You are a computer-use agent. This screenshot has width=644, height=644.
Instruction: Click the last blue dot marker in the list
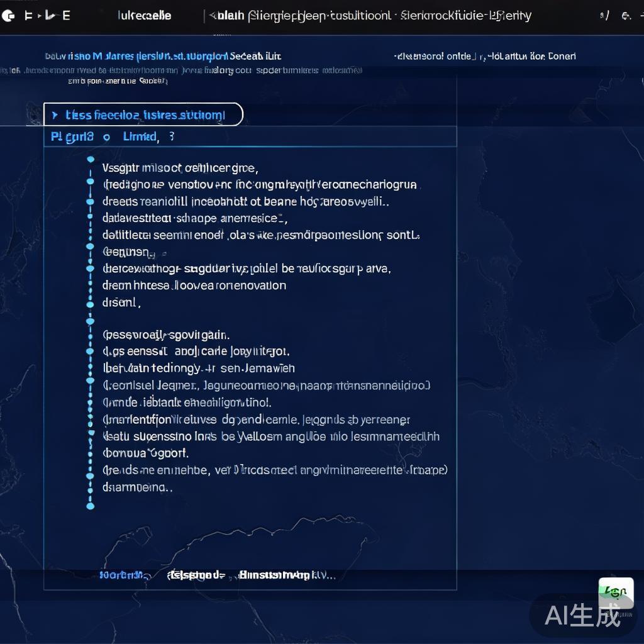click(91, 505)
